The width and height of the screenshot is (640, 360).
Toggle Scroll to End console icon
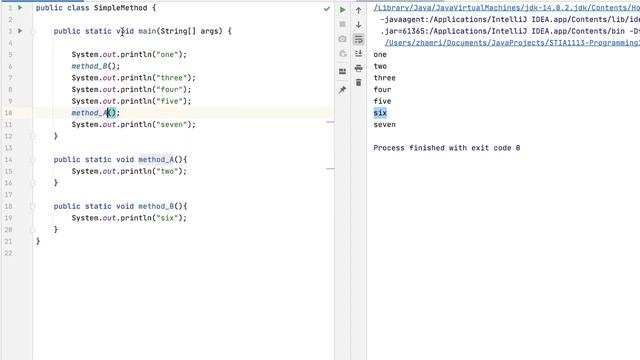[x=358, y=53]
